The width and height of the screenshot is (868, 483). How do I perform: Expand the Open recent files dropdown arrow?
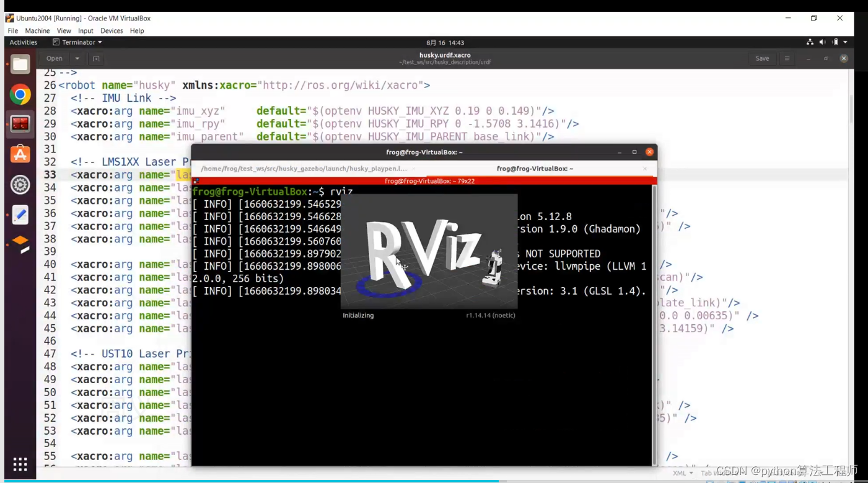77,58
